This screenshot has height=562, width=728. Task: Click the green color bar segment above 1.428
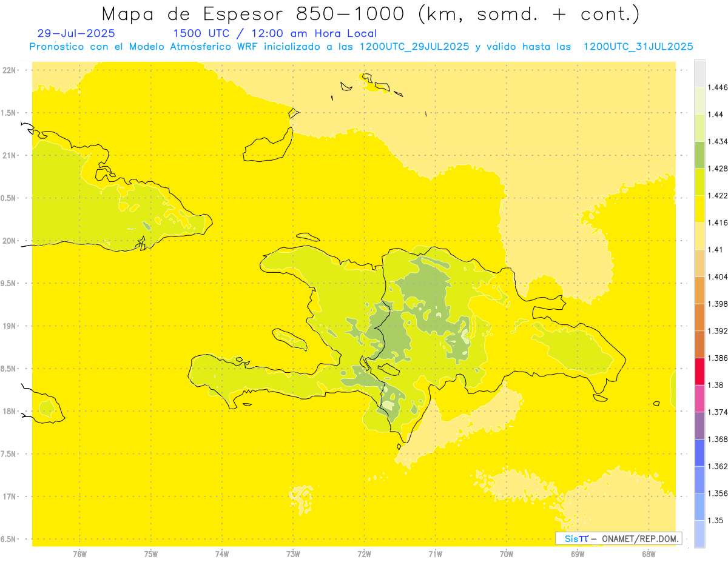pos(699,155)
